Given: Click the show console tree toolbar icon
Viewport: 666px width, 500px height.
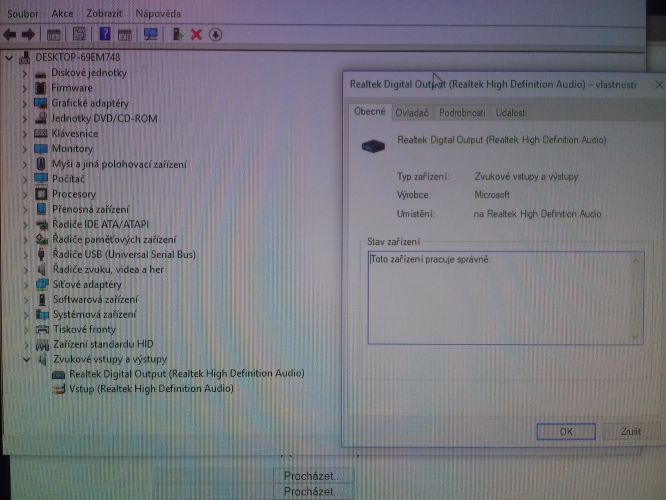Looking at the screenshot, I should click(x=54, y=35).
